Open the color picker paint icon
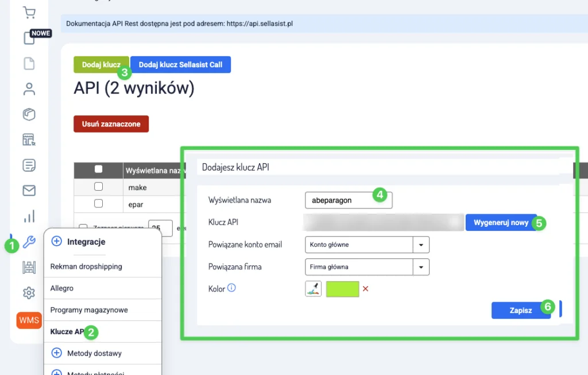The height and width of the screenshot is (375, 588). (313, 289)
